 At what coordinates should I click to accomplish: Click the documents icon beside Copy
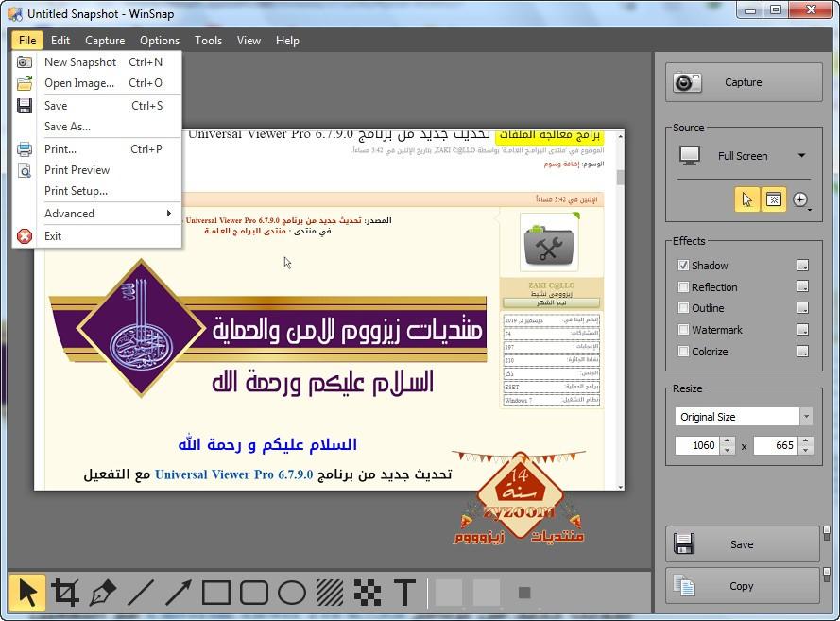point(684,585)
